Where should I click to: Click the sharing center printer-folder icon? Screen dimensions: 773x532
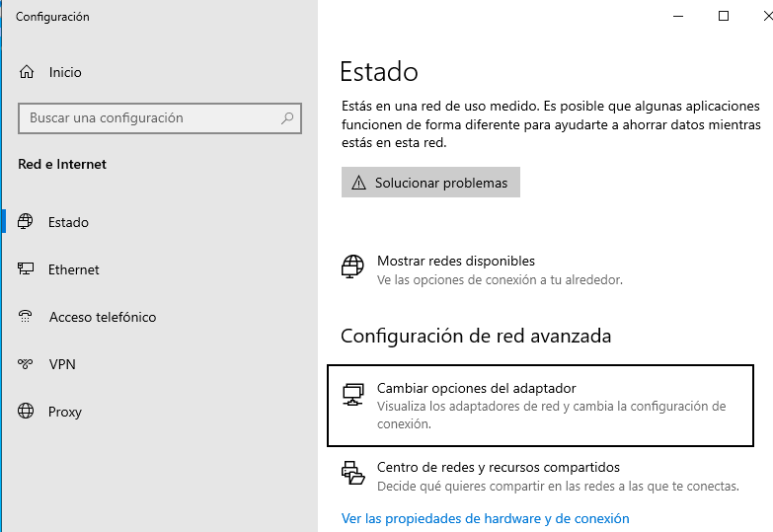353,473
